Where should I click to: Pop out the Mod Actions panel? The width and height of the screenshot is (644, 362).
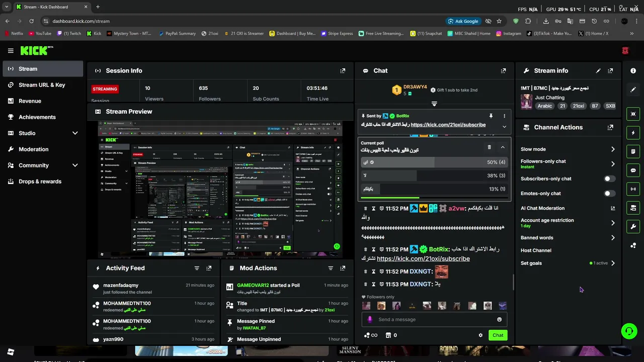[343, 268]
